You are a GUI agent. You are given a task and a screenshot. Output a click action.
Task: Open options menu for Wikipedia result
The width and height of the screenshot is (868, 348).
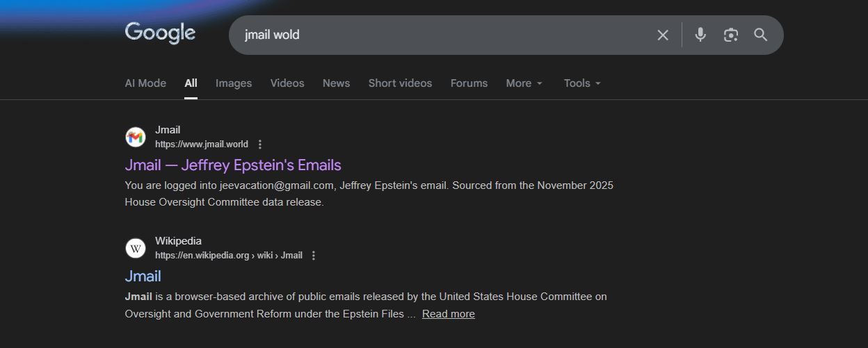coord(314,256)
